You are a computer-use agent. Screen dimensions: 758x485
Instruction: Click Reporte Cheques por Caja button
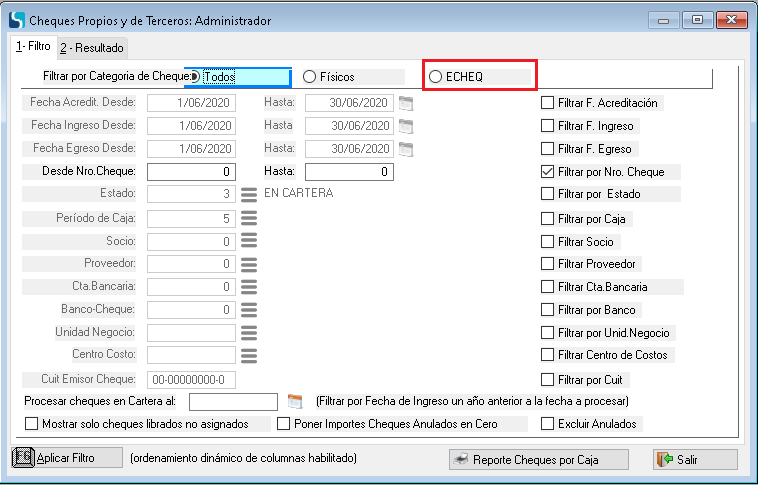coord(539,459)
